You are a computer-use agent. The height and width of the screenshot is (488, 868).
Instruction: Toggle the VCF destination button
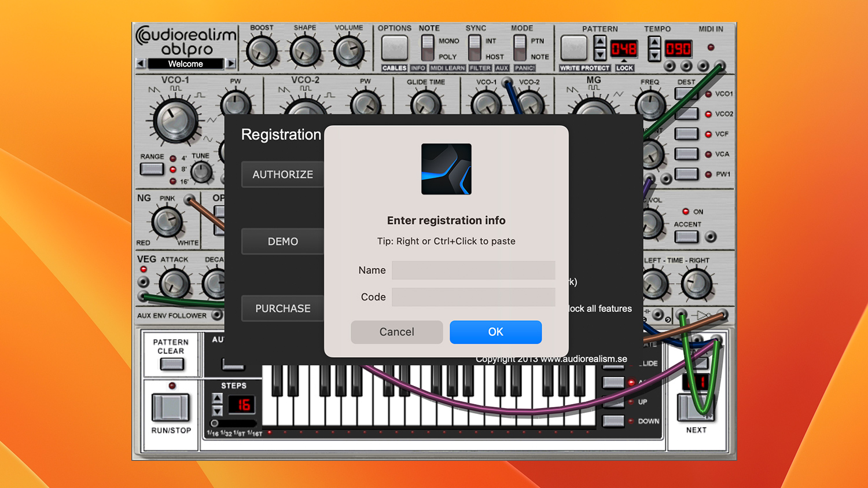(x=686, y=134)
